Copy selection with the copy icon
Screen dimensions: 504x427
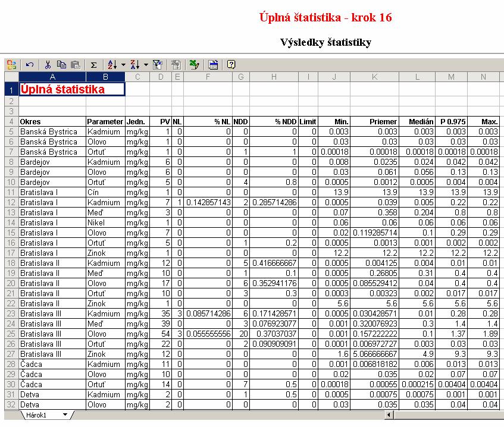click(61, 65)
